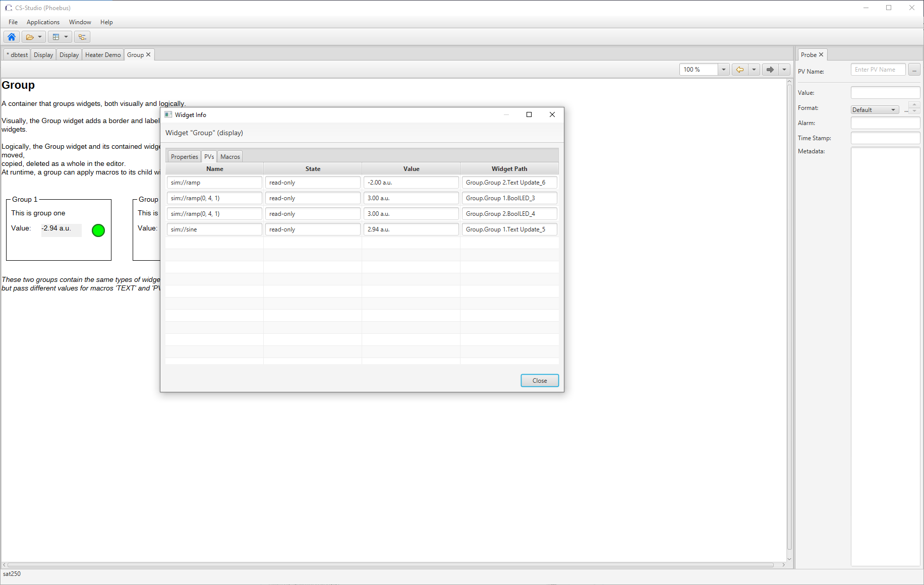Select the sim://sine row in the PVs table
Viewport: 924px width, 585px height.
214,229
